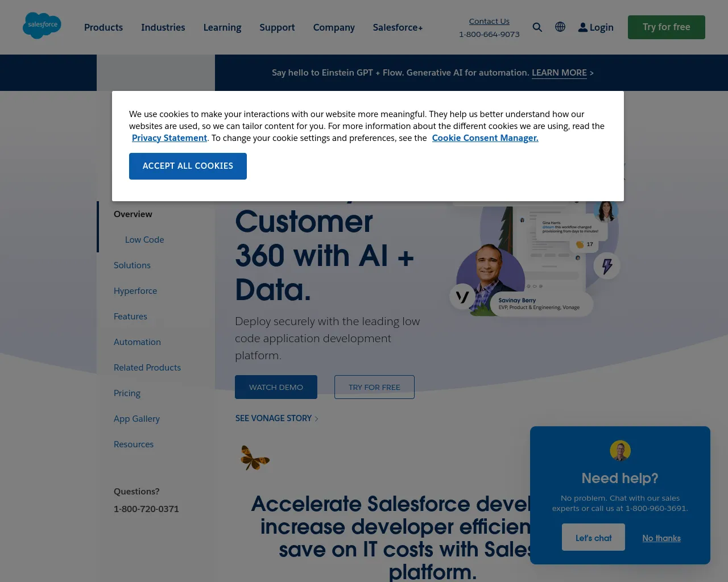
Task: Dismiss chat with No thanks
Action: 661,538
